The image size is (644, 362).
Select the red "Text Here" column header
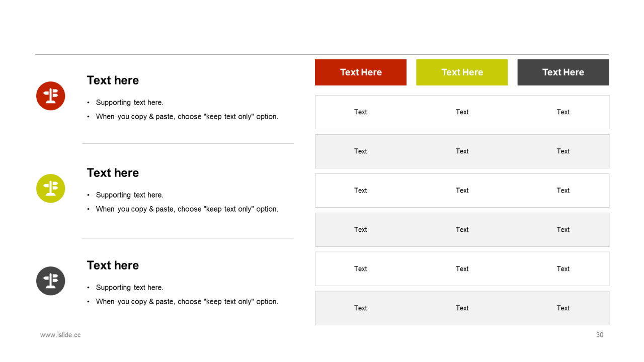click(x=361, y=72)
